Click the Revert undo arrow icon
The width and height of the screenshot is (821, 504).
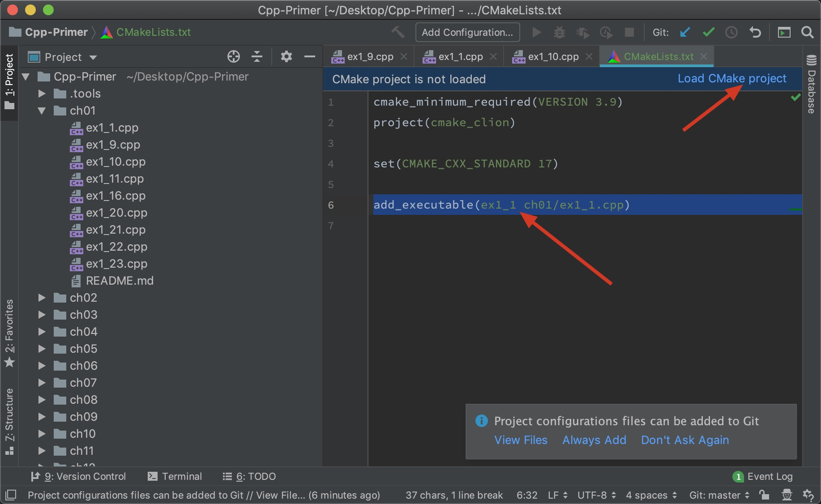click(755, 32)
